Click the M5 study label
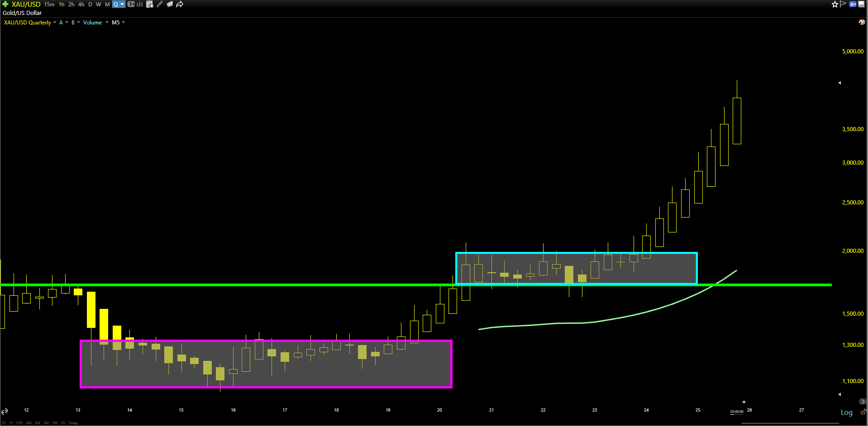This screenshot has height=426, width=868. (116, 23)
